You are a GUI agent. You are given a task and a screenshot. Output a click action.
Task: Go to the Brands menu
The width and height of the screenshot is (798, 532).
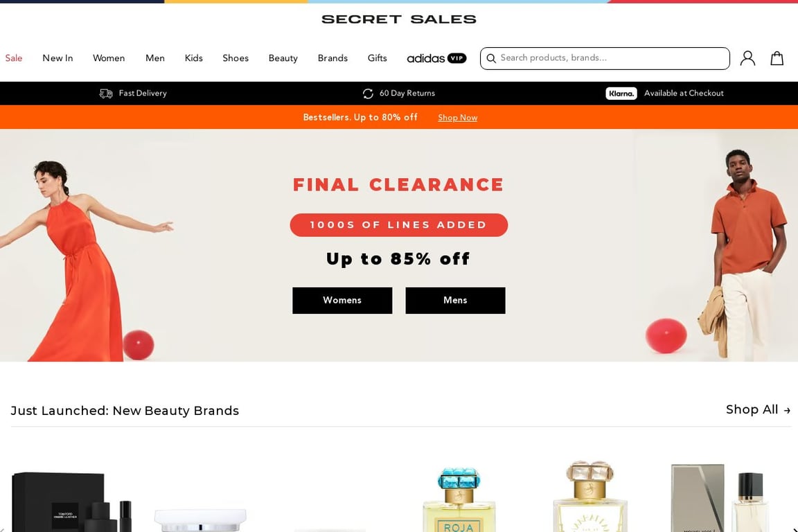pos(332,58)
